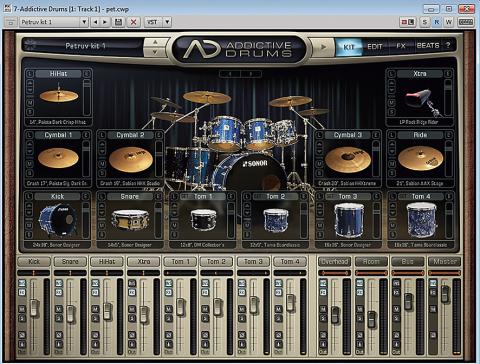Screen dimensions: 480x364
Task: Toggle the host Write automation (W) button
Action: (x=449, y=22)
